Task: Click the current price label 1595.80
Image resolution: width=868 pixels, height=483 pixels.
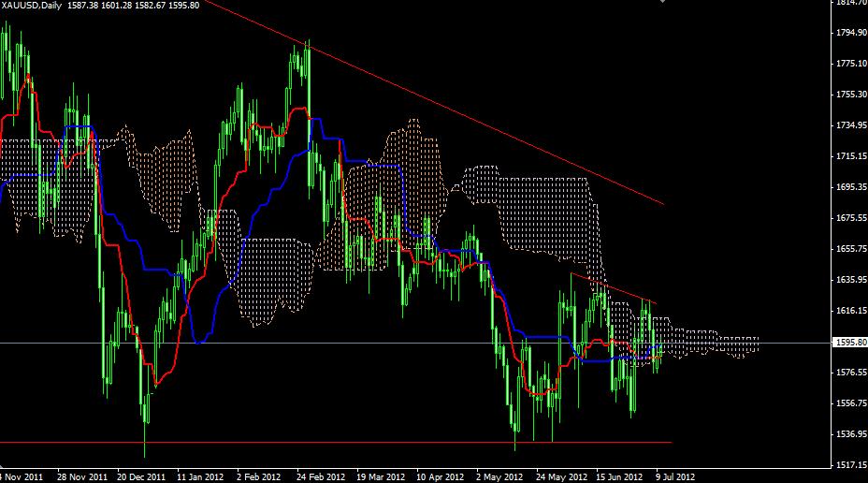Action: pos(851,343)
